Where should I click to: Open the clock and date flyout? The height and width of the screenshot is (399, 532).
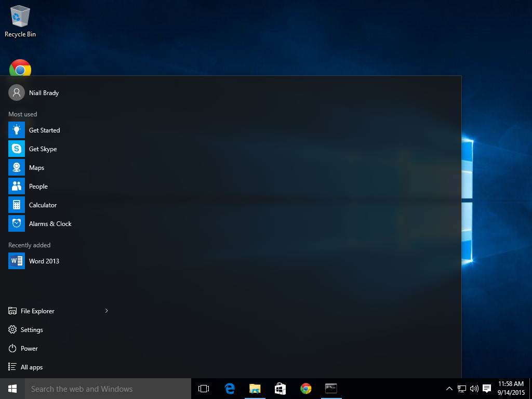click(x=511, y=389)
